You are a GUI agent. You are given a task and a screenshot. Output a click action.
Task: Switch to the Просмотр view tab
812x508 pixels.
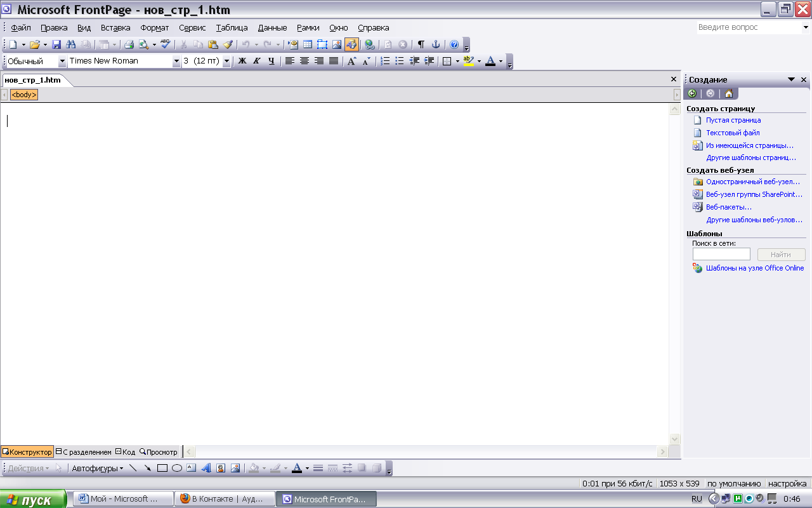point(159,451)
